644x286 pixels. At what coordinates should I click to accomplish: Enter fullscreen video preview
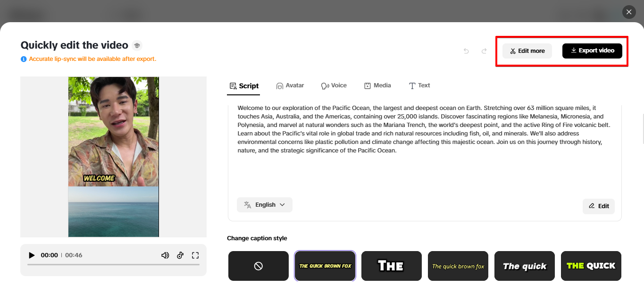[x=195, y=255]
